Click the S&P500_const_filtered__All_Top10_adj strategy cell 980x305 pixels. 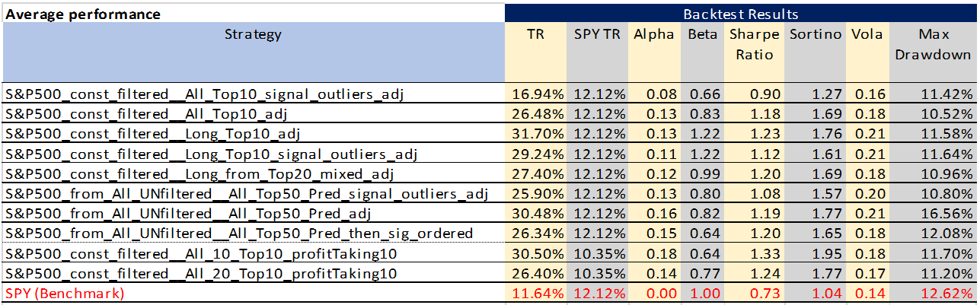pos(254,114)
